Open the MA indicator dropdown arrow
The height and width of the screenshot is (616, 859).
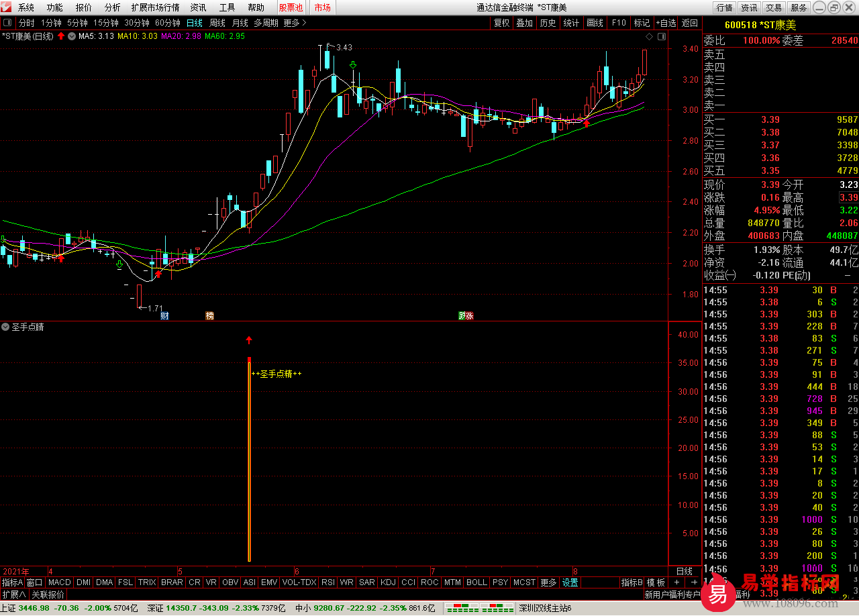[x=72, y=36]
